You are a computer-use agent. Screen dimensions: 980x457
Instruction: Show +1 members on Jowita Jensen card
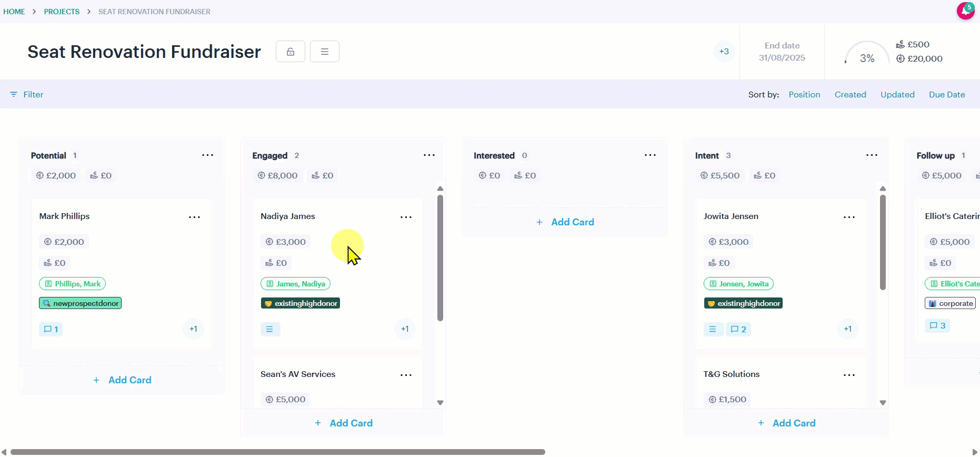click(x=847, y=329)
